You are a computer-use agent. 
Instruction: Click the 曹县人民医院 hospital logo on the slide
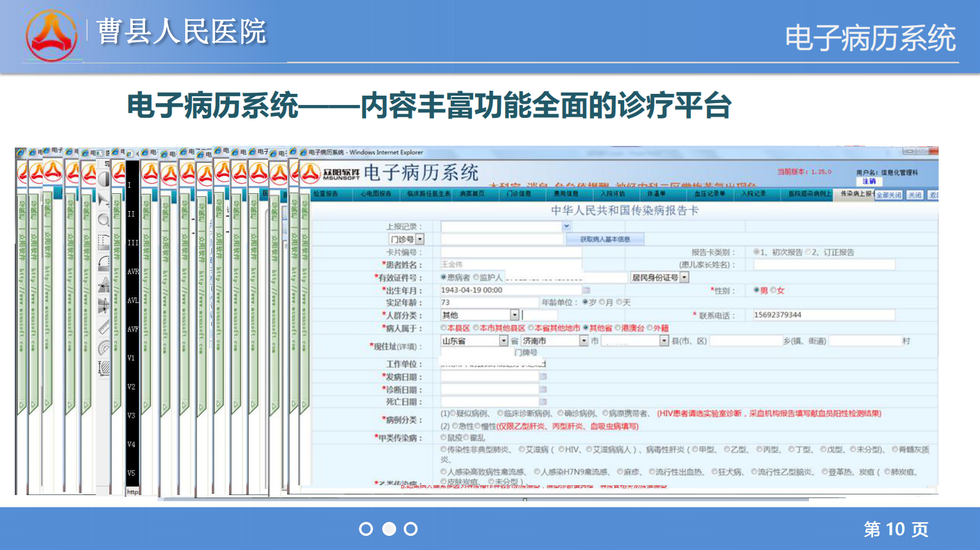[52, 35]
